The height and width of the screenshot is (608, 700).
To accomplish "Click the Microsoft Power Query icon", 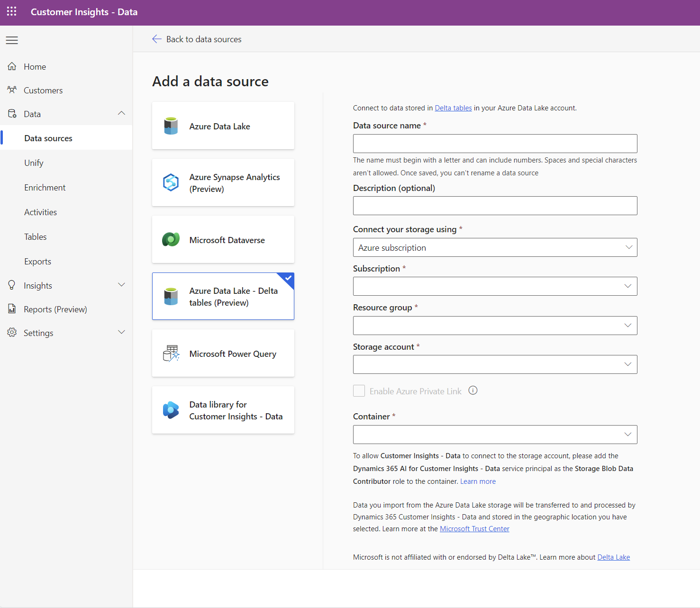I will click(171, 354).
